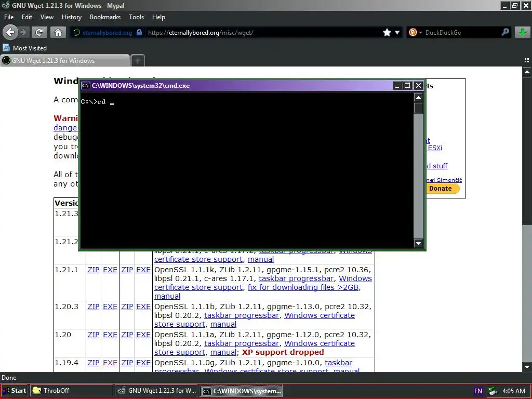Close the cmd.exe window
Screen dimensions: 532x399
pos(419,86)
